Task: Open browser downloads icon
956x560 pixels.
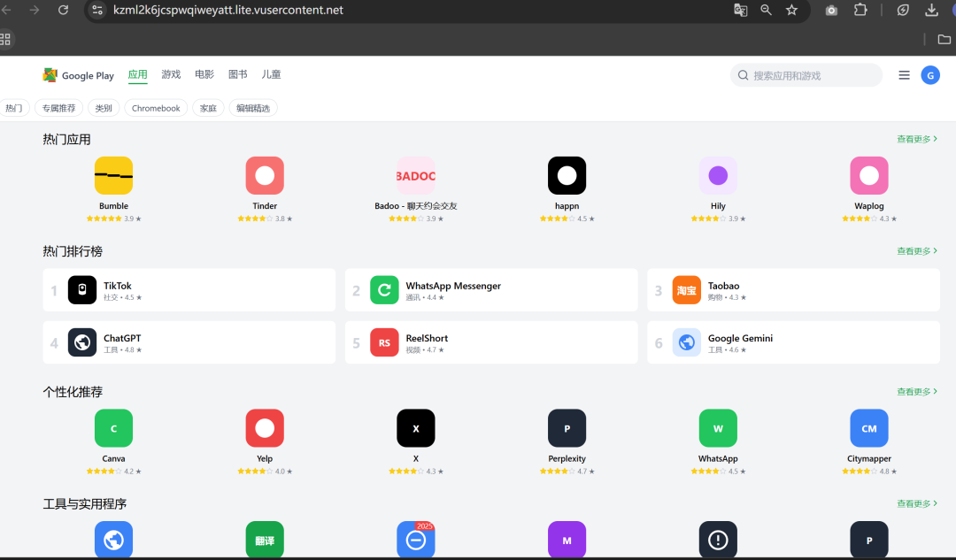Action: 931,10
